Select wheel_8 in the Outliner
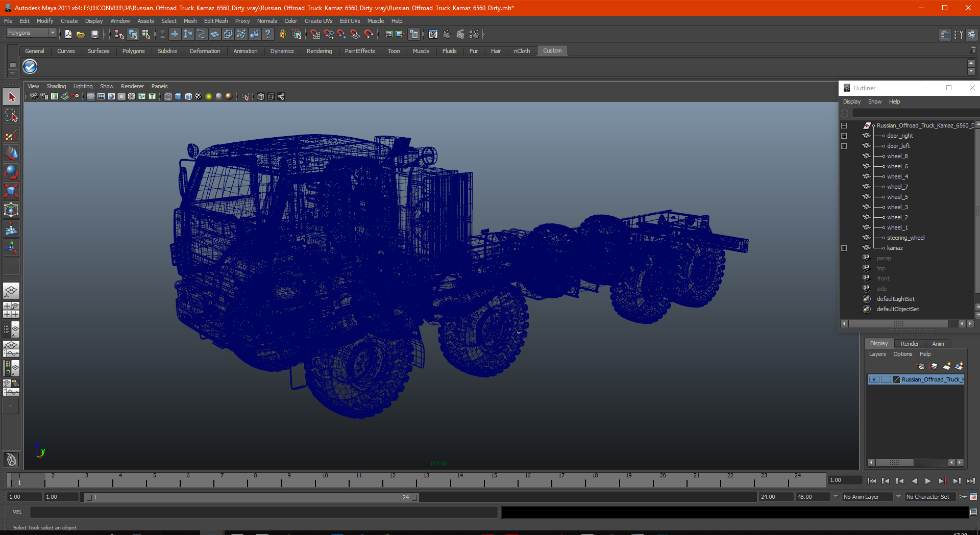The width and height of the screenshot is (980, 535). pos(897,156)
